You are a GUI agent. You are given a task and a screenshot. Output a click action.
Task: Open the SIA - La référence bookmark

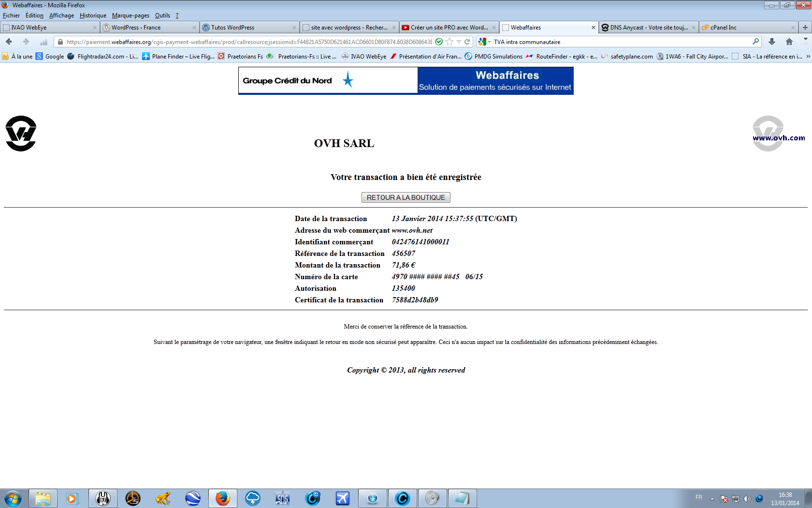[767, 57]
